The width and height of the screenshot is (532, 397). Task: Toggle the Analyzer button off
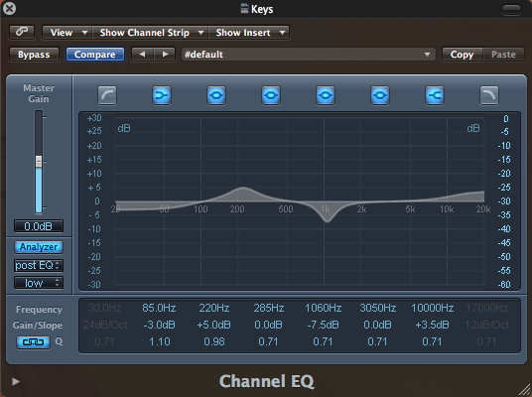39,247
